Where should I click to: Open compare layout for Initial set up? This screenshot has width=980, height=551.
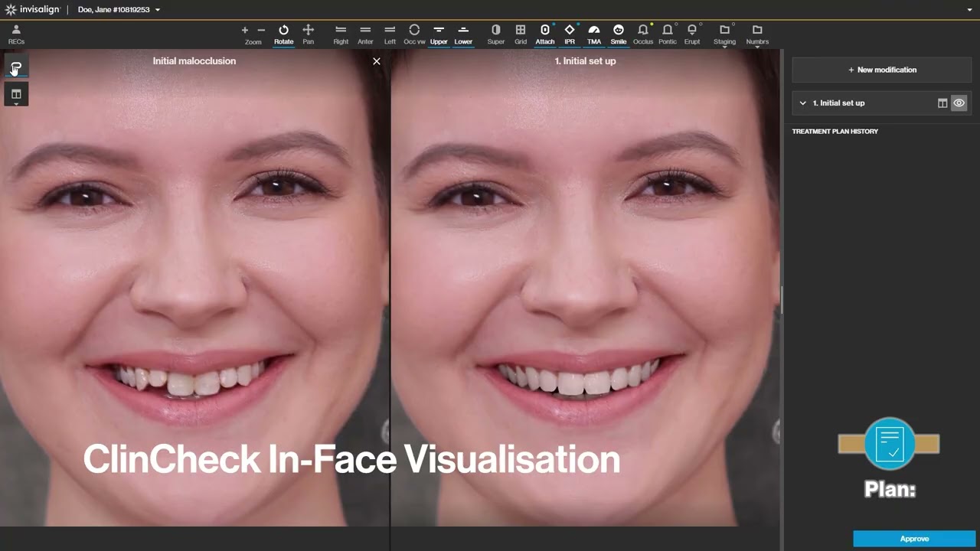(x=942, y=103)
